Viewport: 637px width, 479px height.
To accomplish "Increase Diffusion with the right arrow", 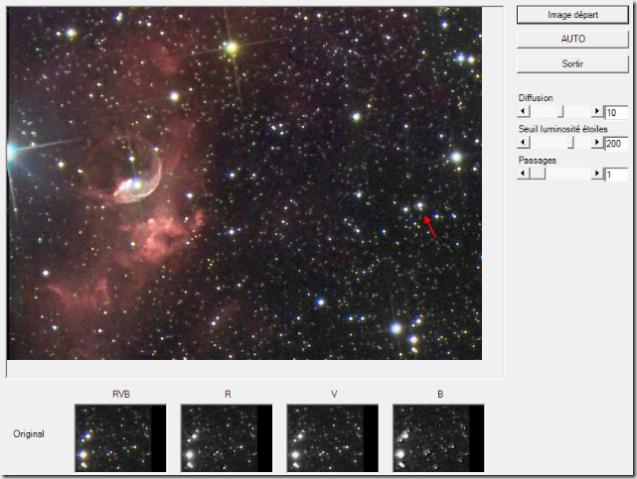I will (x=598, y=112).
